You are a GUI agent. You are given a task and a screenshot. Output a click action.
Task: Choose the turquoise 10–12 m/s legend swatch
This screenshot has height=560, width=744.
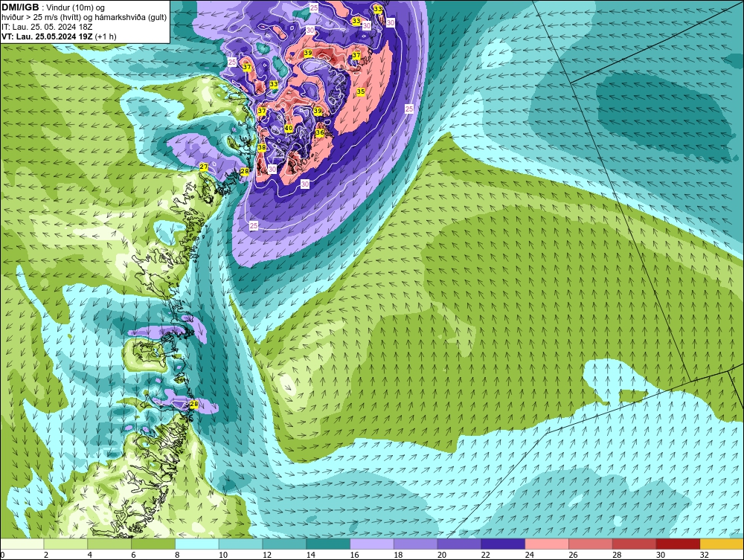[x=240, y=544]
